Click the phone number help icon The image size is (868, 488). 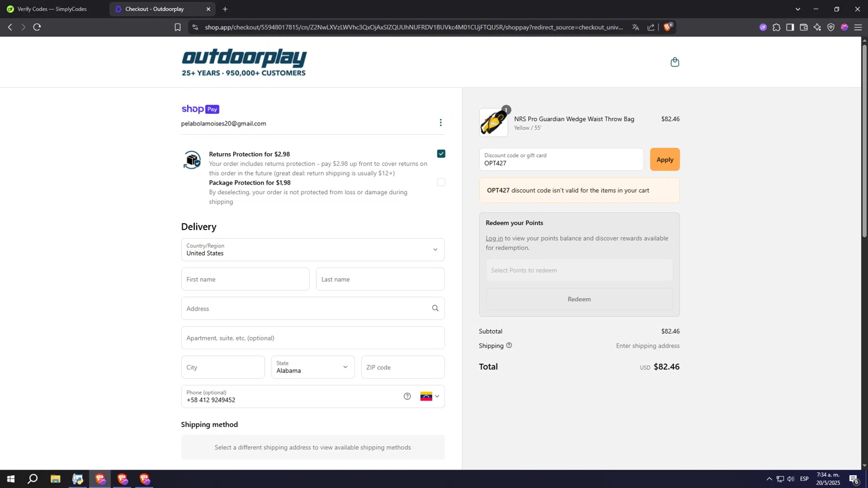tap(407, 397)
